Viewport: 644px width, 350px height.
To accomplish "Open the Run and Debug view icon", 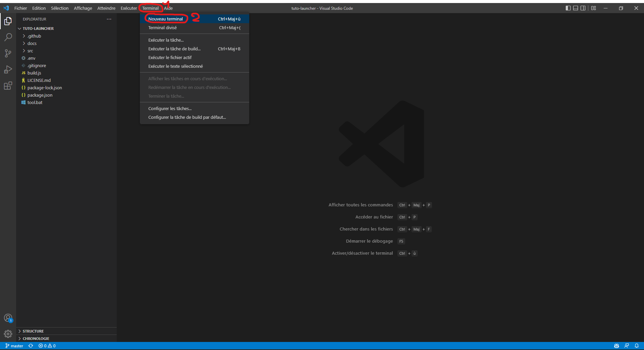I will (8, 69).
